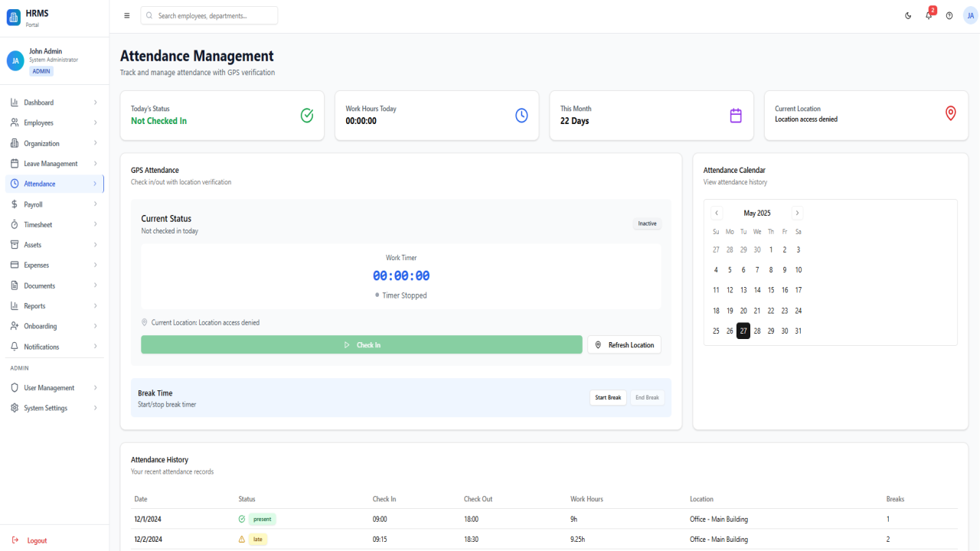Viewport: 980px width, 551px height.
Task: Click the Start Break button
Action: tap(608, 398)
